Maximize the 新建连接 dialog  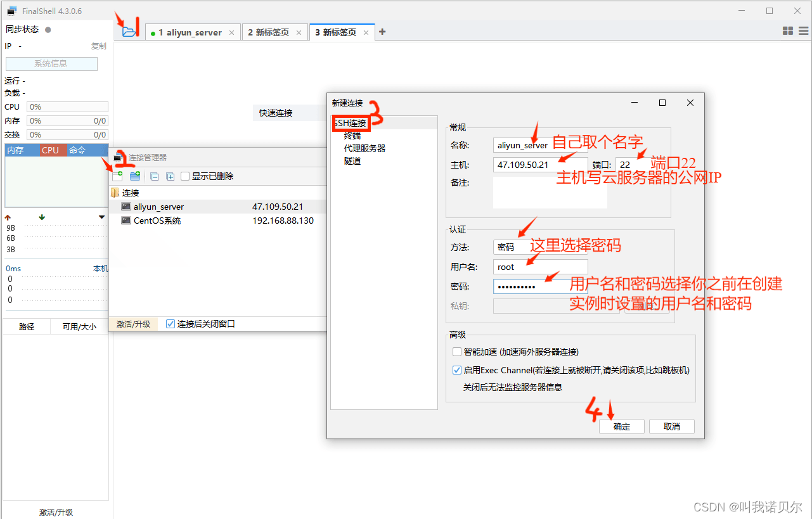coord(662,103)
